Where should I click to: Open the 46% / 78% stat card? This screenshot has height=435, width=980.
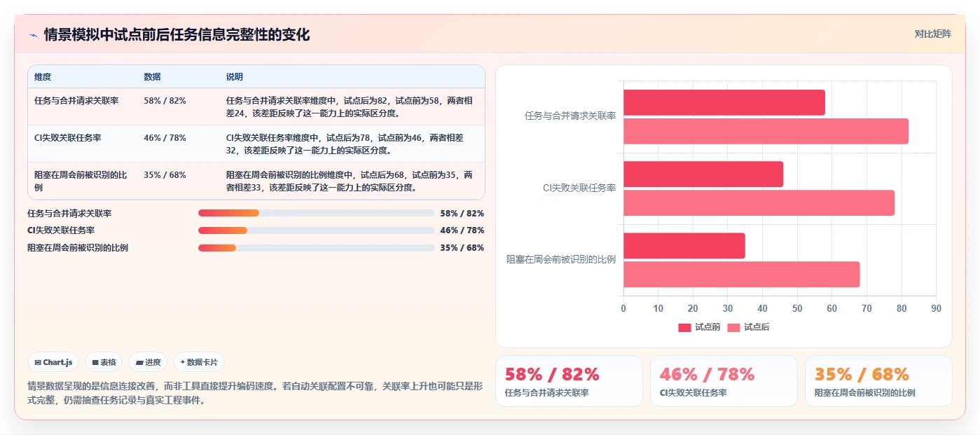point(724,381)
